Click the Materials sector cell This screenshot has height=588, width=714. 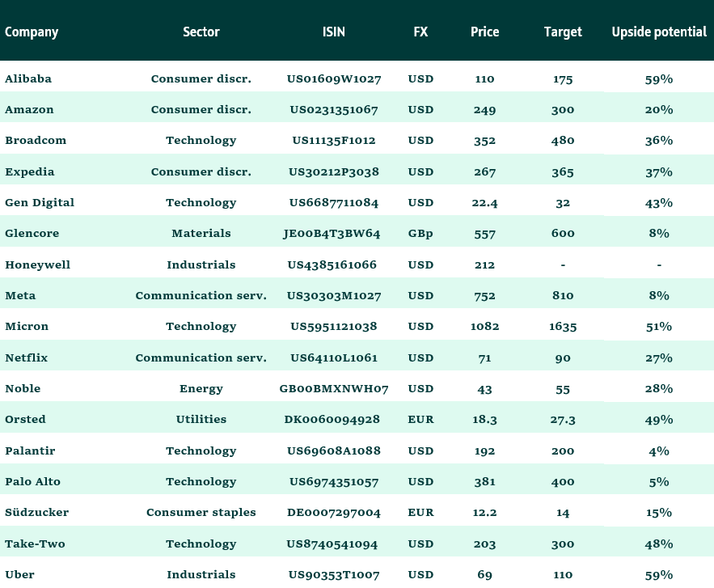(x=201, y=233)
